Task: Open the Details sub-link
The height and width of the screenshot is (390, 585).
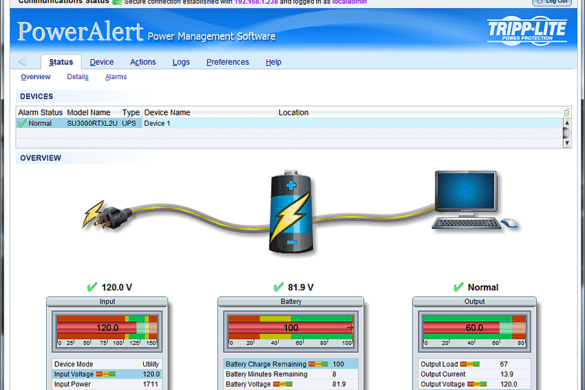Action: [x=78, y=77]
